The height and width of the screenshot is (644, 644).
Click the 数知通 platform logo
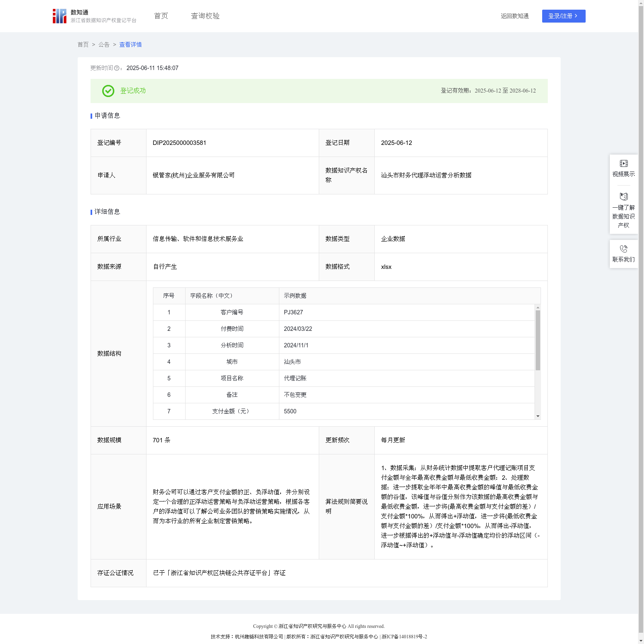pyautogui.click(x=60, y=16)
